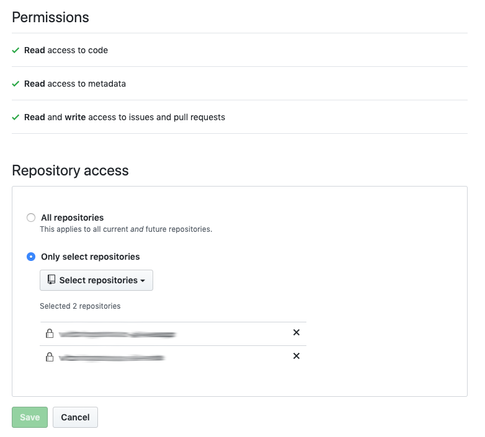Screen dimensions: 485x437
Task: Click the repo icon in Select repositories button
Action: click(x=51, y=280)
